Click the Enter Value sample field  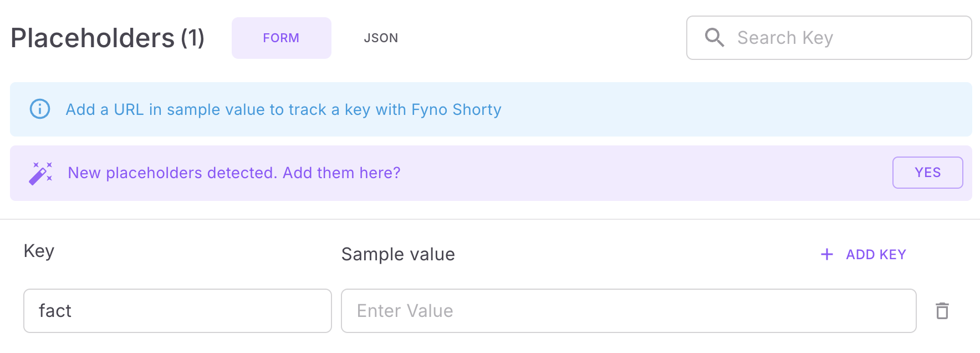point(628,311)
